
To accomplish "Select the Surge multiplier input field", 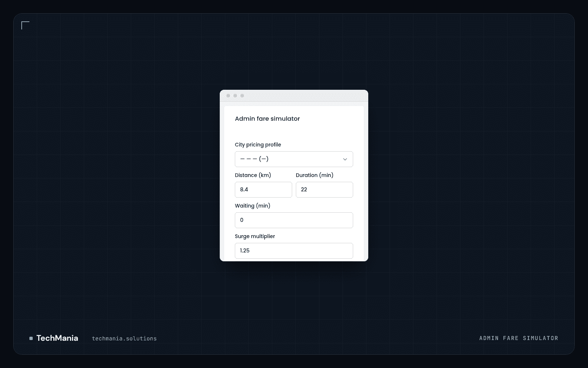I will click(294, 251).
